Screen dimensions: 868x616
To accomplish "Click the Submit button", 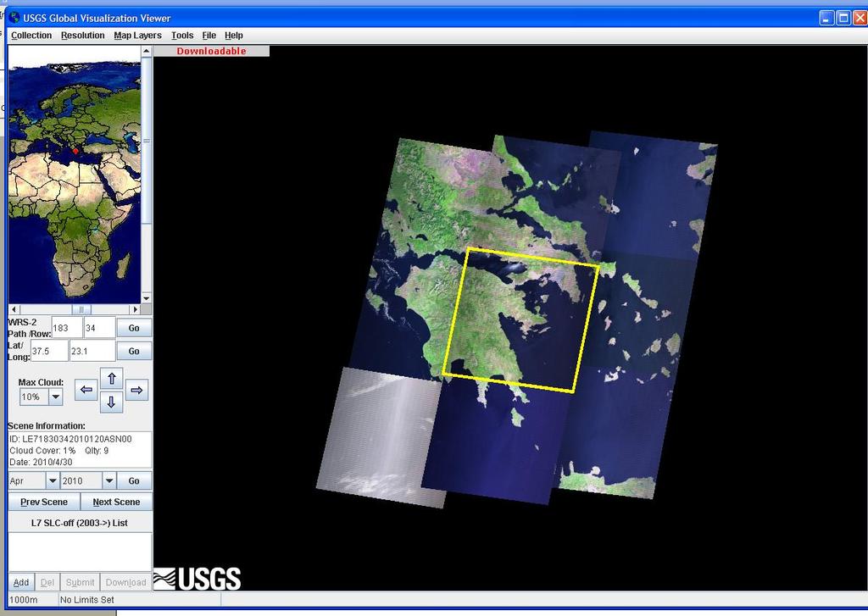I will click(81, 582).
